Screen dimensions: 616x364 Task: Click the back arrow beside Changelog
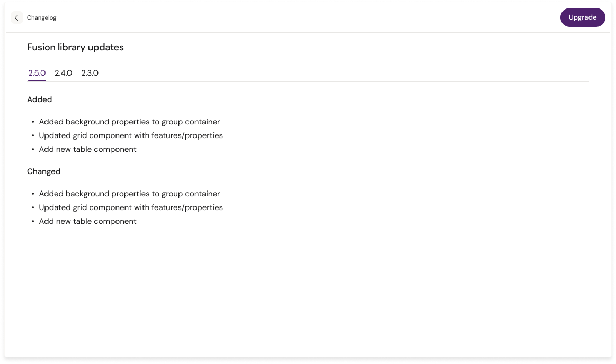(x=16, y=17)
